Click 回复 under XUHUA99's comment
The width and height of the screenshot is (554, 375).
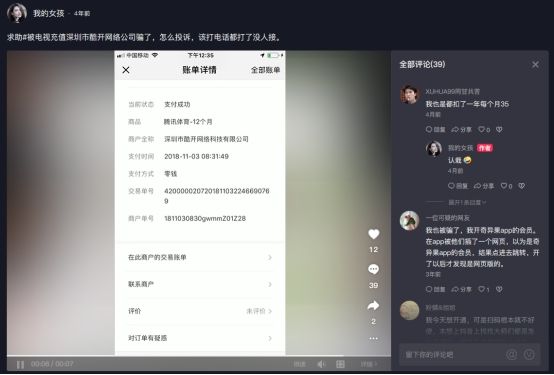click(x=436, y=130)
